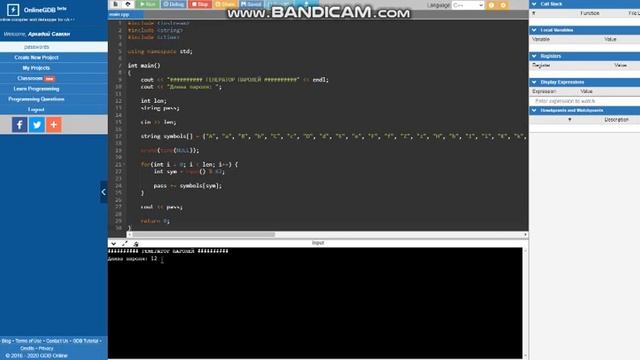Collapse the console with the chevron icon
The image size is (640, 360).
click(113, 244)
